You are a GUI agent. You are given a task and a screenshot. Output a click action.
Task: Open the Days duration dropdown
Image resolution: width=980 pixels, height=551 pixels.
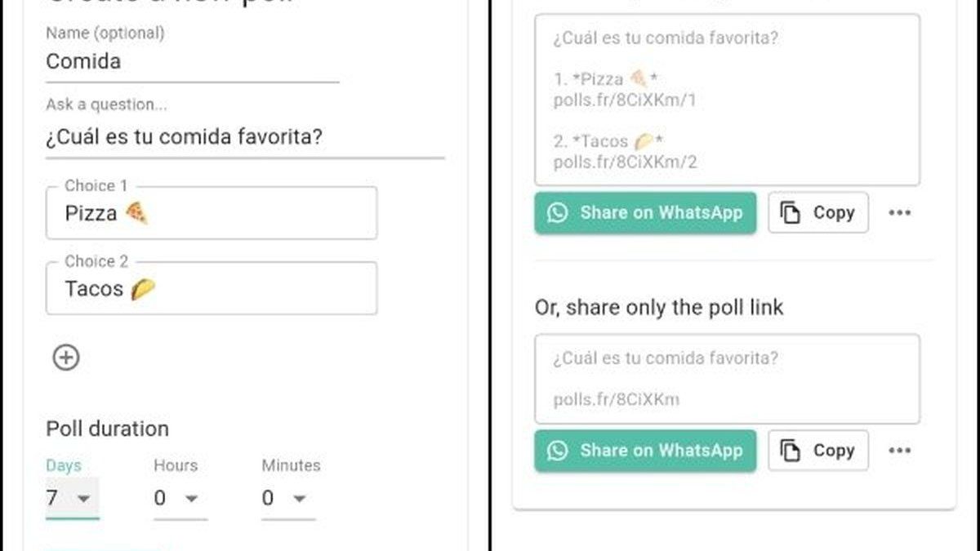[72, 498]
